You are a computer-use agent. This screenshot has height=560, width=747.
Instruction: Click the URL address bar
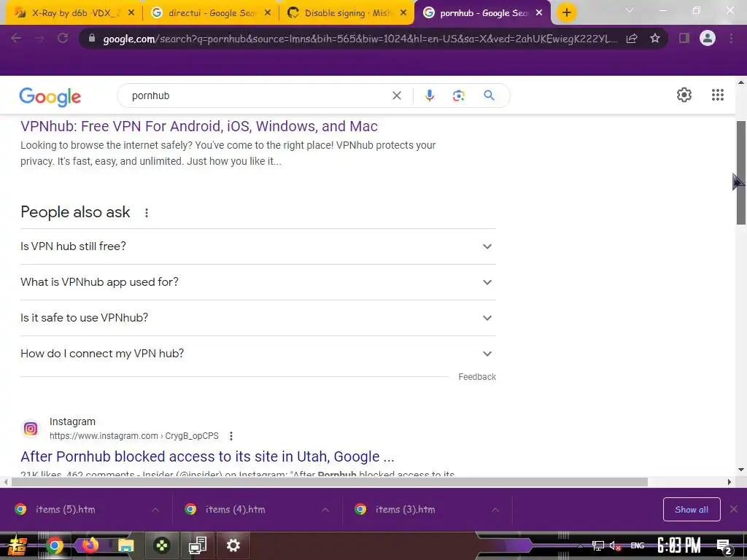coord(360,39)
